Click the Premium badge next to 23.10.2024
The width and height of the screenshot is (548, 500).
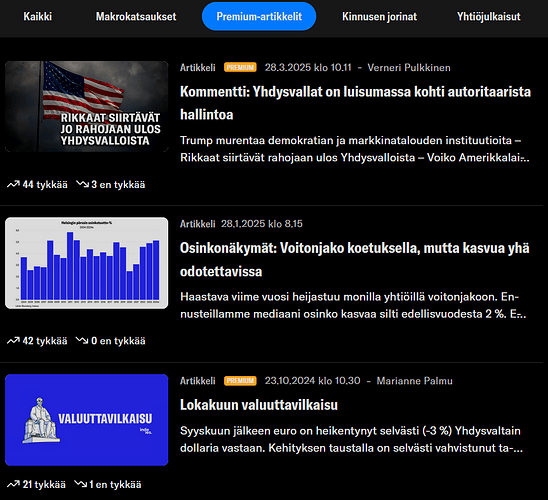pyautogui.click(x=240, y=381)
